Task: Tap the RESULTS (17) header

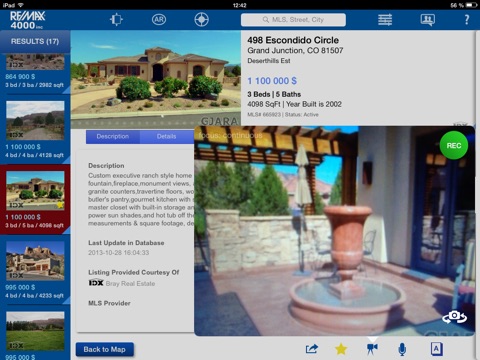Action: pos(35,41)
